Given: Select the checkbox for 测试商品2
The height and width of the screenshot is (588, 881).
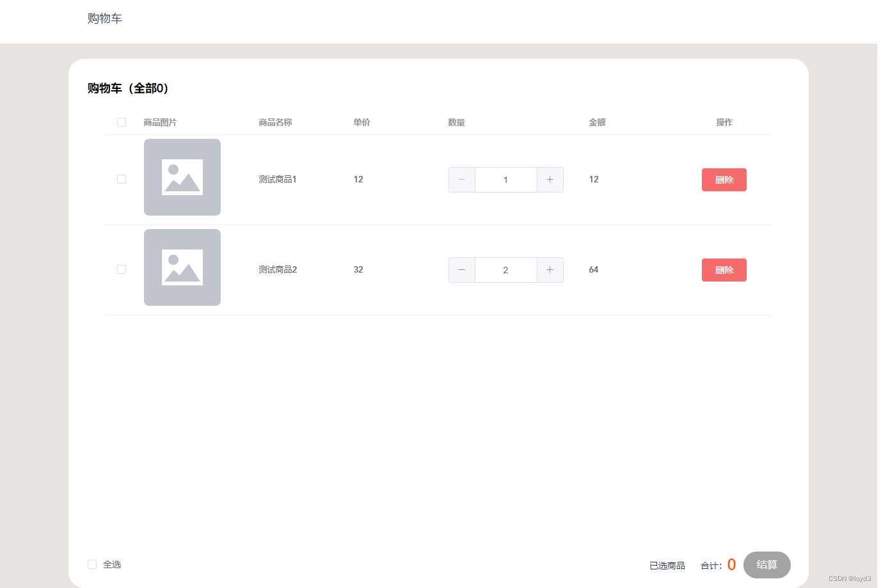Looking at the screenshot, I should point(122,269).
